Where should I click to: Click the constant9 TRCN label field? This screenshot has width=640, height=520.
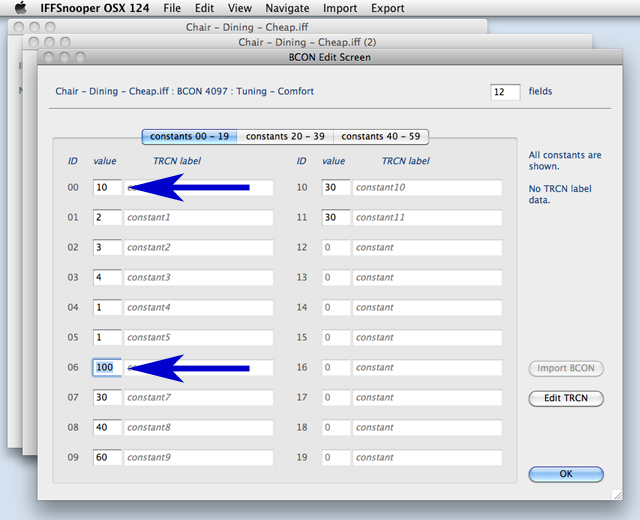[x=198, y=457]
